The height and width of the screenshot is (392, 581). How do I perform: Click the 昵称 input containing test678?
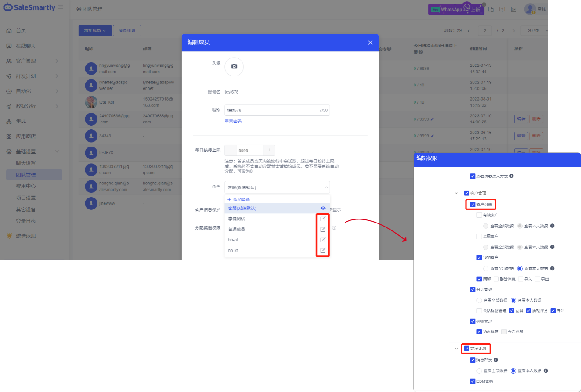[277, 110]
